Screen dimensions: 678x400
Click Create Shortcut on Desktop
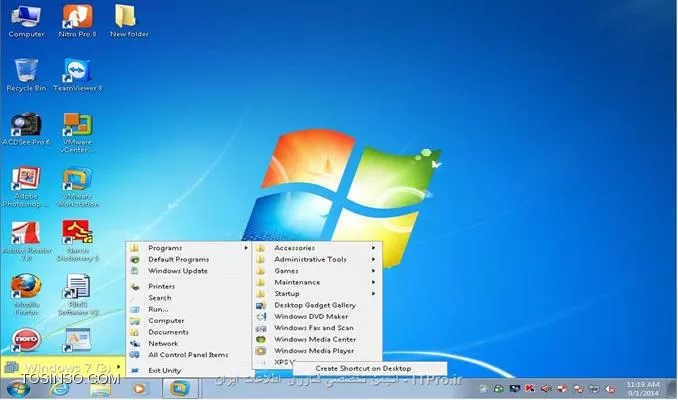(x=370, y=368)
